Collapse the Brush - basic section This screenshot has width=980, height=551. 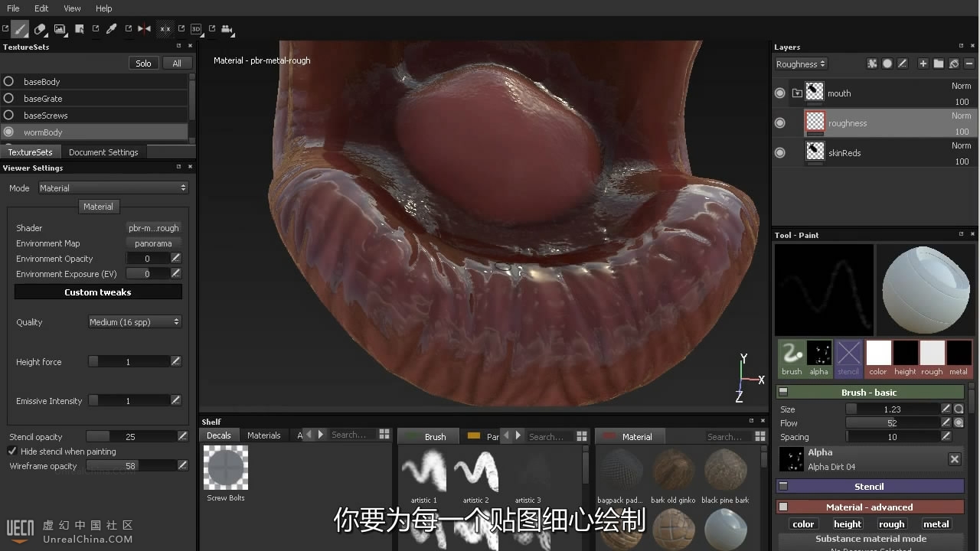tap(783, 392)
